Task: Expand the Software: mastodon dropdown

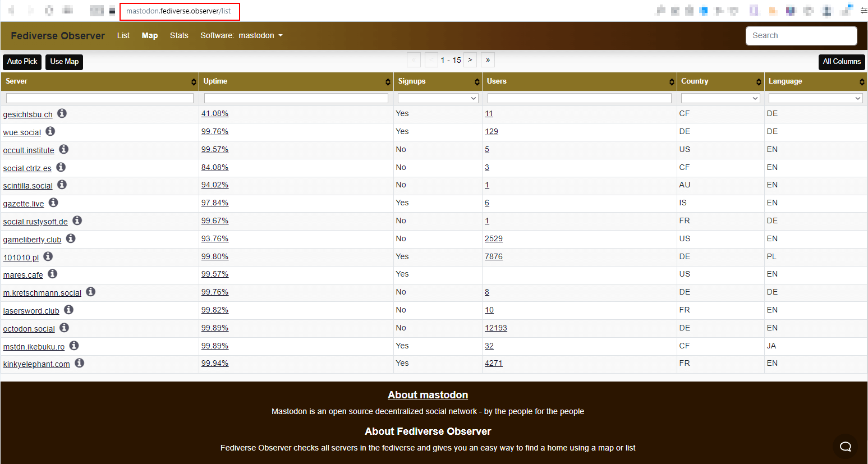Action: (241, 35)
